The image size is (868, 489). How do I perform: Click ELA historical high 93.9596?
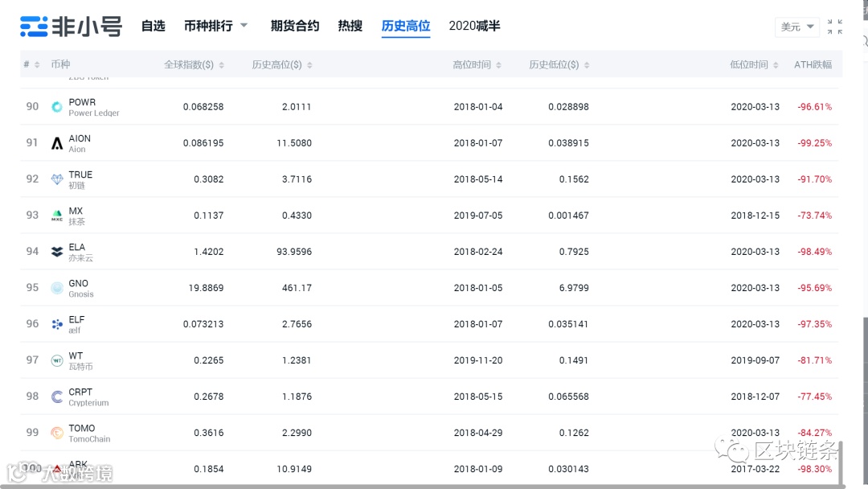[294, 252]
